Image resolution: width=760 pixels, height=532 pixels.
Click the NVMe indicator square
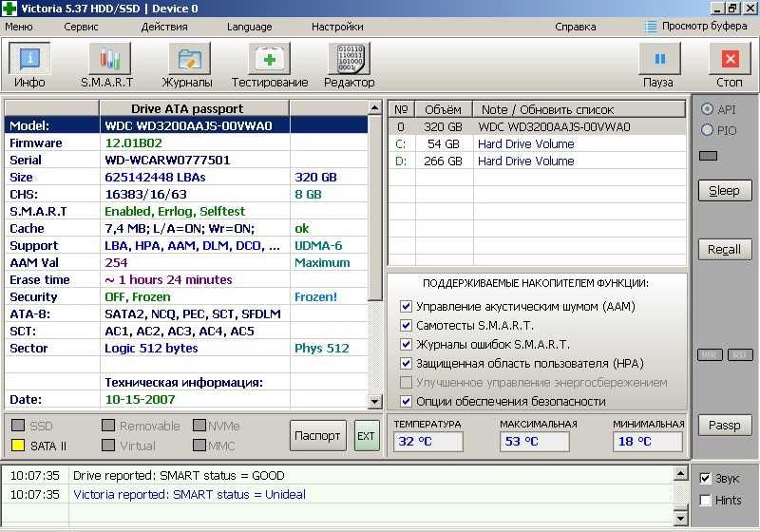[199, 426]
